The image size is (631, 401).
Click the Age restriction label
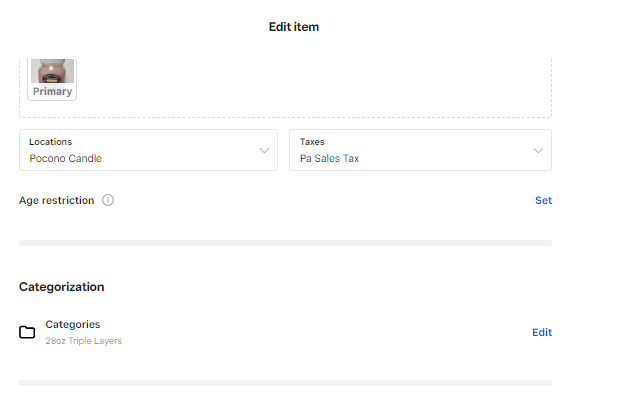pos(56,200)
